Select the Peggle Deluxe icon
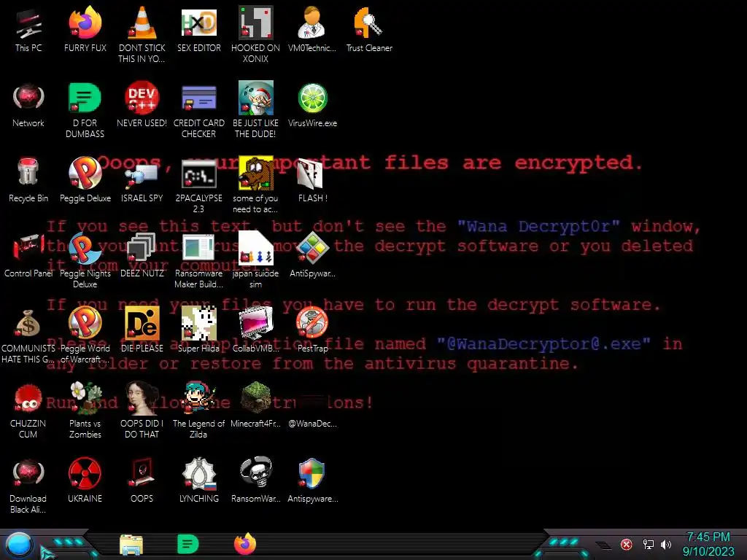The height and width of the screenshot is (560, 747). [85, 174]
